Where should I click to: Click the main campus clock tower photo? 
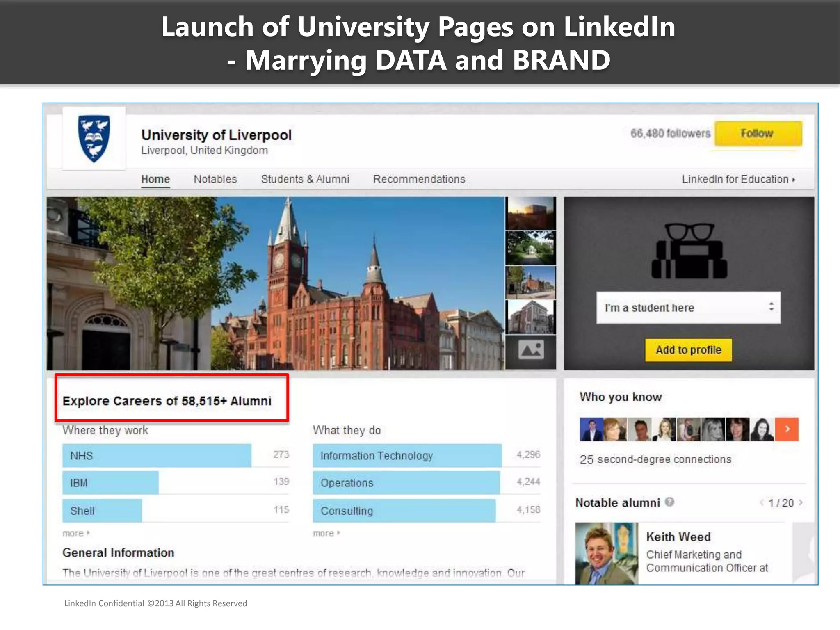coord(276,283)
